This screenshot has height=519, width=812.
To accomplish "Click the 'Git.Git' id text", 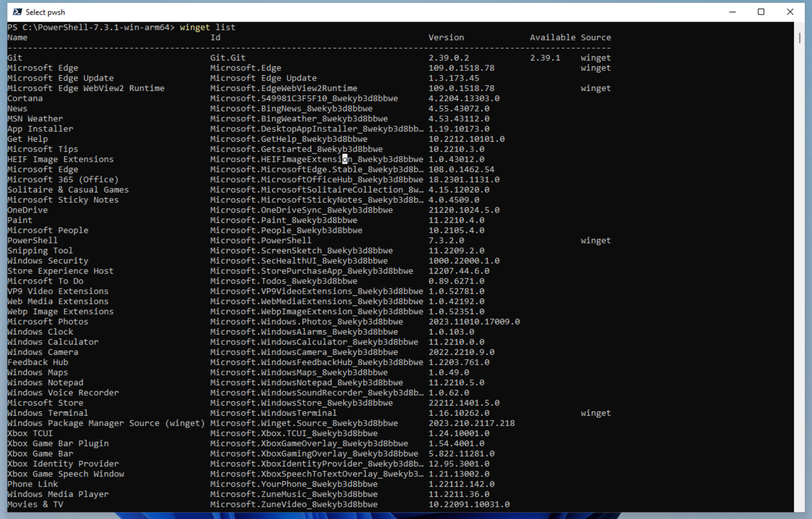I will click(228, 58).
